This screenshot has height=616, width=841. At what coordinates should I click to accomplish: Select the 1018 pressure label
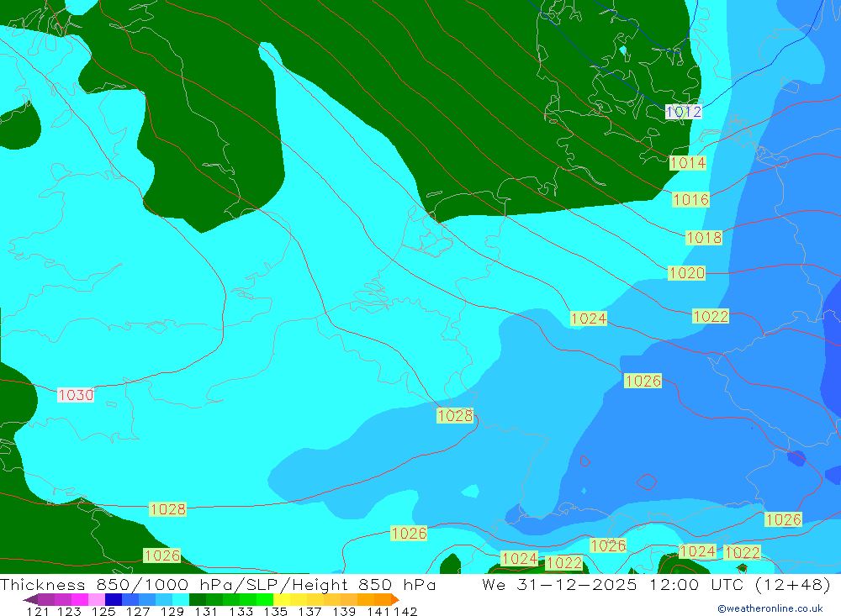coord(704,238)
